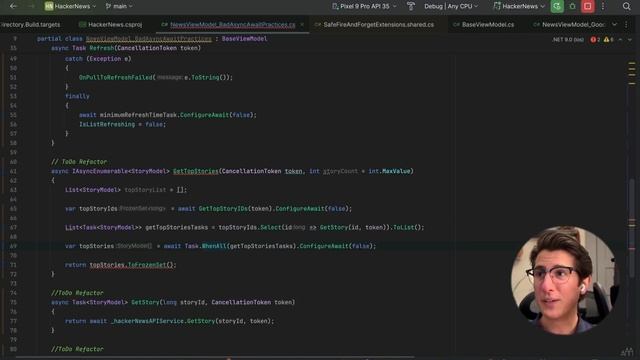Open the toolbar more-actions dots
Image resolution: width=640 pixels, height=360 pixels.
(x=603, y=6)
